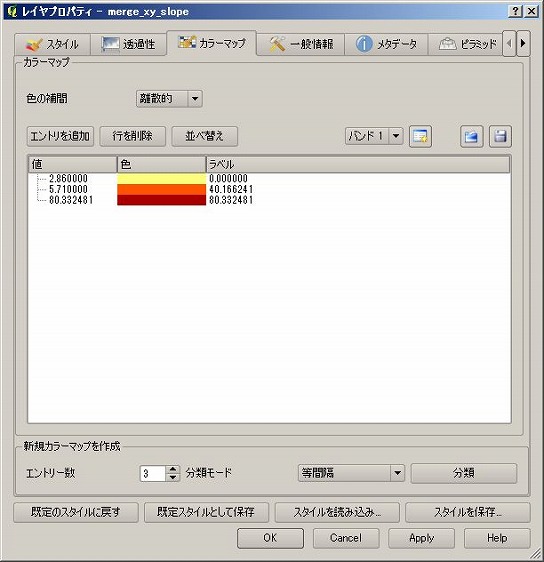Expand the バンド 1 band dropdown
The image size is (544, 562).
pos(374,136)
